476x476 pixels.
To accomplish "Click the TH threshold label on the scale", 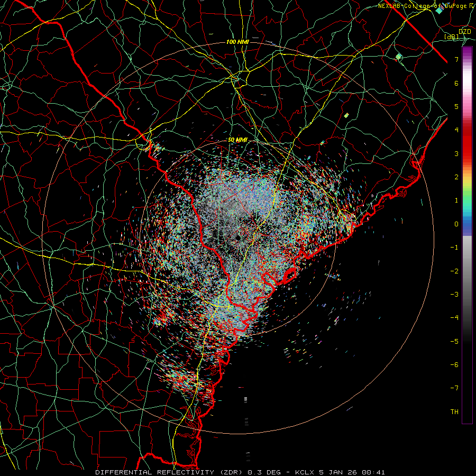I will click(x=454, y=412).
